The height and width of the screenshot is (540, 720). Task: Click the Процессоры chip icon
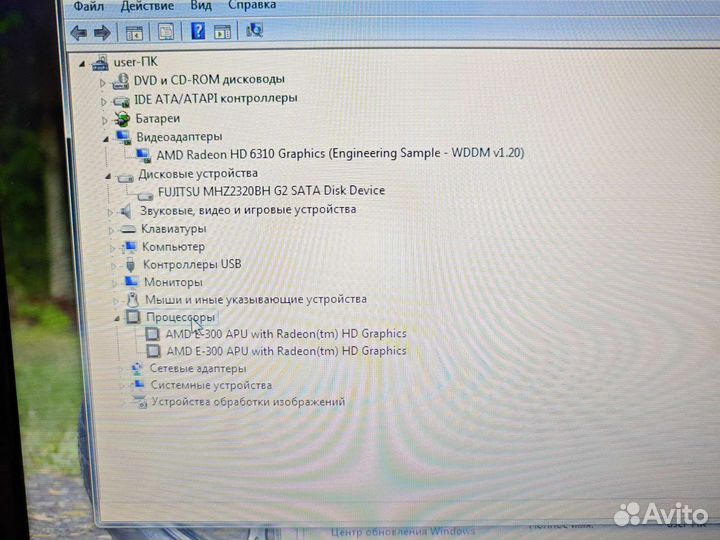tap(133, 316)
